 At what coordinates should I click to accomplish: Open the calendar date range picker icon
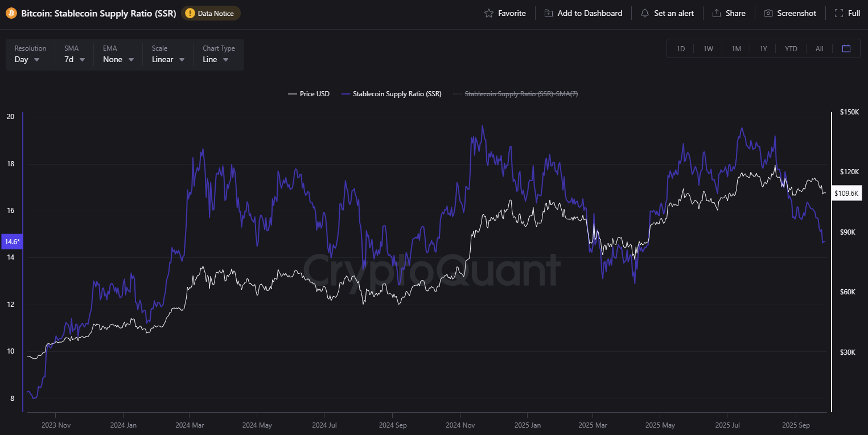(x=846, y=48)
